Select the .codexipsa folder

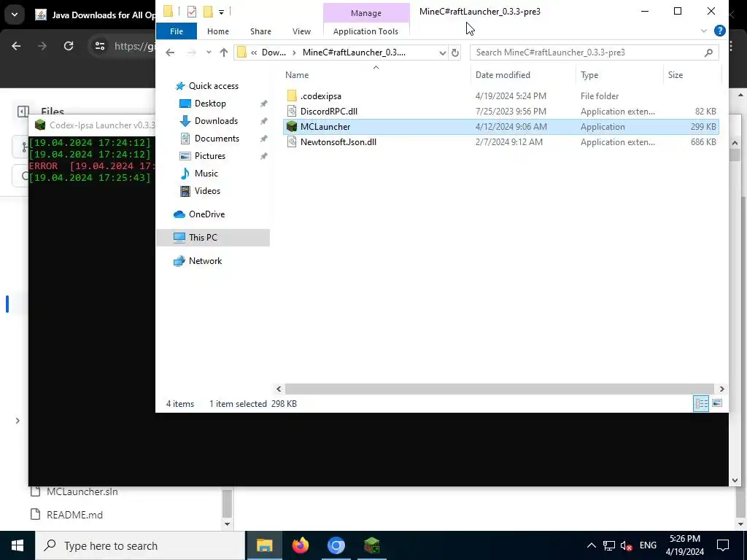321,96
